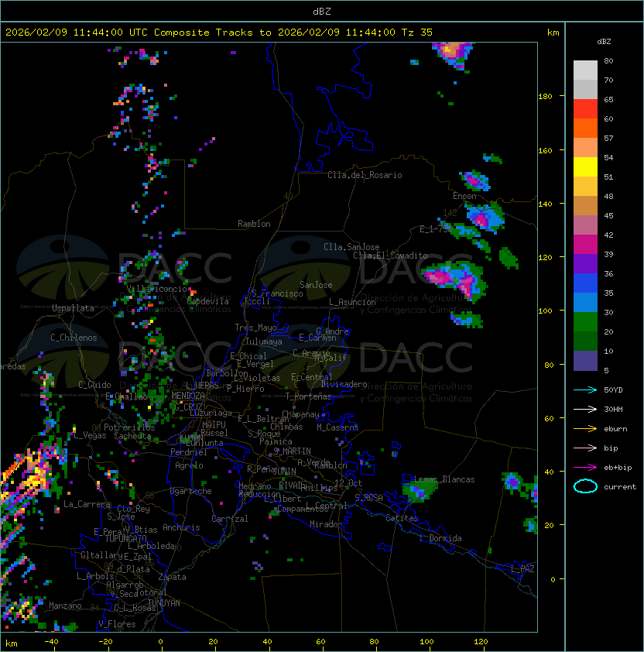Click the Manzano place label
Screen dimensions: 644x652
click(x=65, y=606)
